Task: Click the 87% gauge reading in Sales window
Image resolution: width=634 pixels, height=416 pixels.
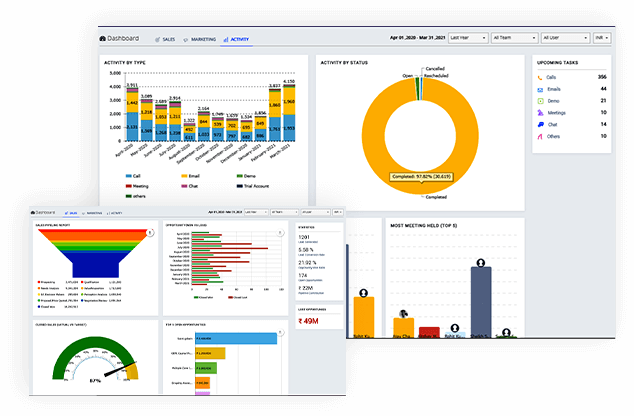Action: point(95,380)
